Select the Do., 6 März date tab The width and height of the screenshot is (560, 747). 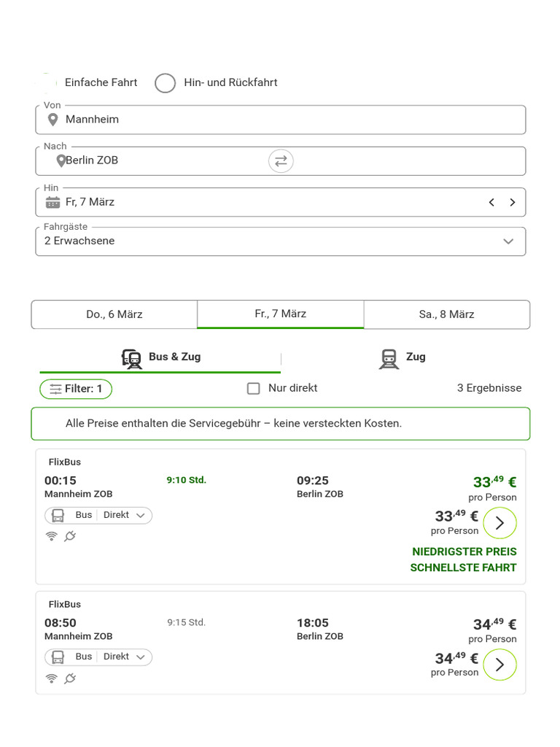(x=114, y=314)
